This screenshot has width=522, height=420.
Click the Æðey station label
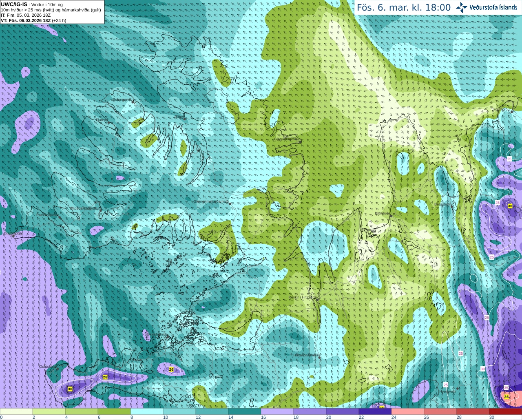pyautogui.click(x=179, y=117)
